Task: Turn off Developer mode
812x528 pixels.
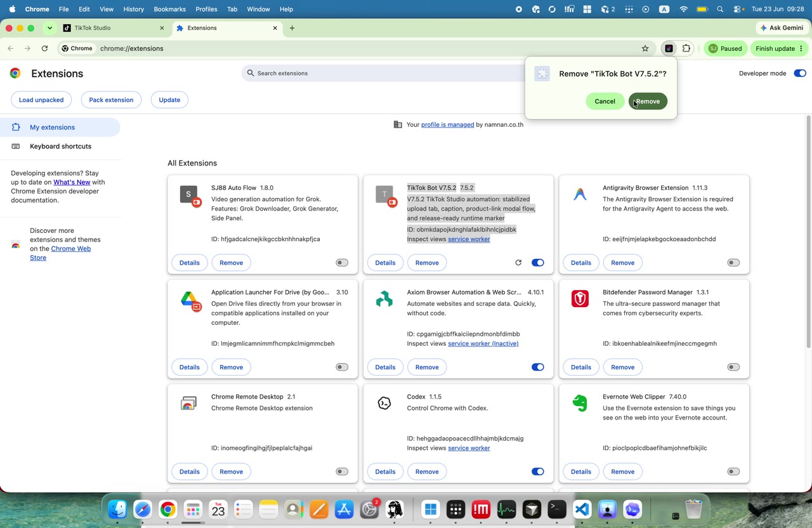Action: 799,74
